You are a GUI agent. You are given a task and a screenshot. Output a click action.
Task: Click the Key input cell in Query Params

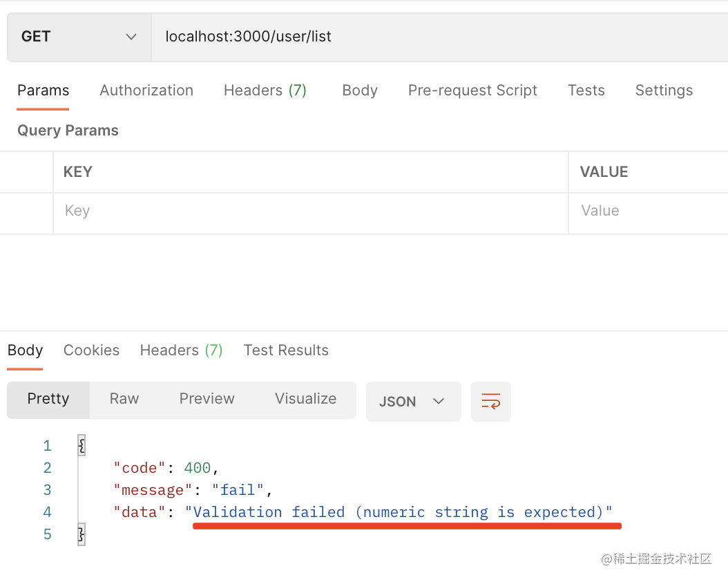point(310,211)
